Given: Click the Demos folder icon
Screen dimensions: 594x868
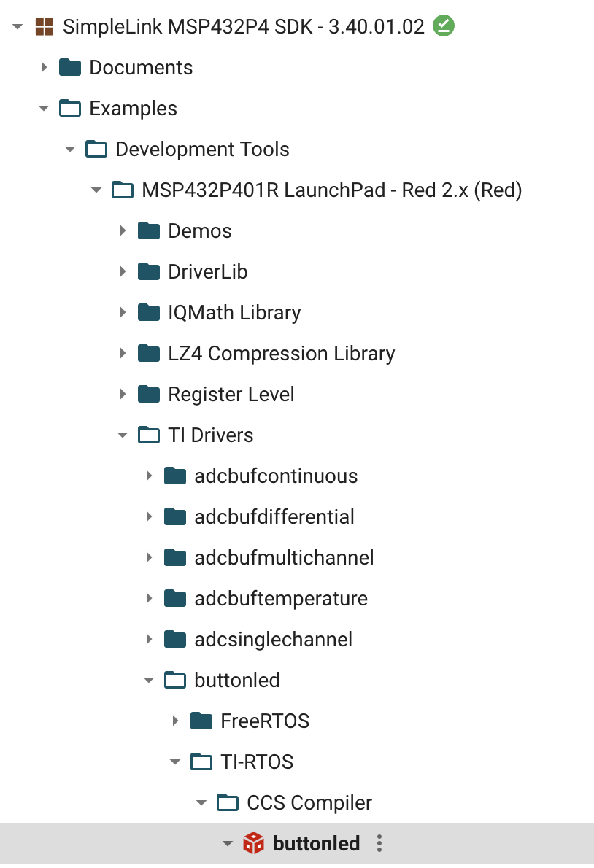Looking at the screenshot, I should tap(149, 230).
